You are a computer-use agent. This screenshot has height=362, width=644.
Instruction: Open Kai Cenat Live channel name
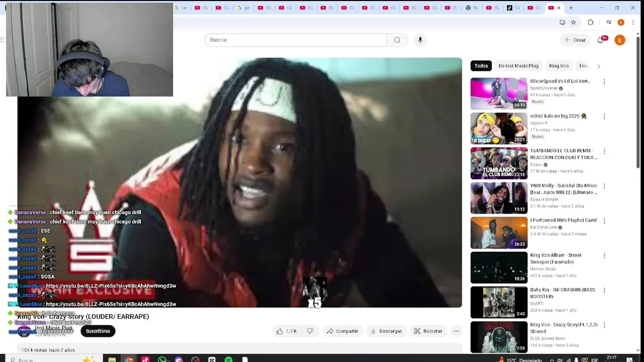[544, 227]
